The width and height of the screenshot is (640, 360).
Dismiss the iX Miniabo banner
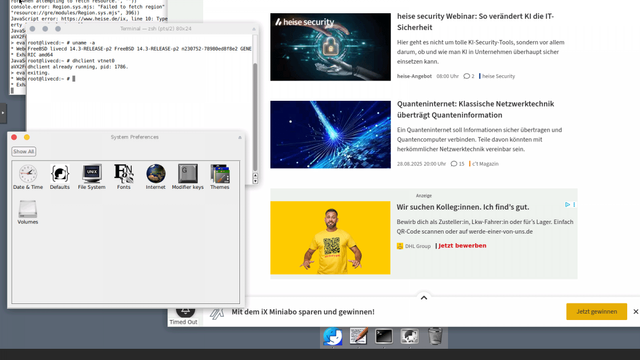[x=636, y=311]
